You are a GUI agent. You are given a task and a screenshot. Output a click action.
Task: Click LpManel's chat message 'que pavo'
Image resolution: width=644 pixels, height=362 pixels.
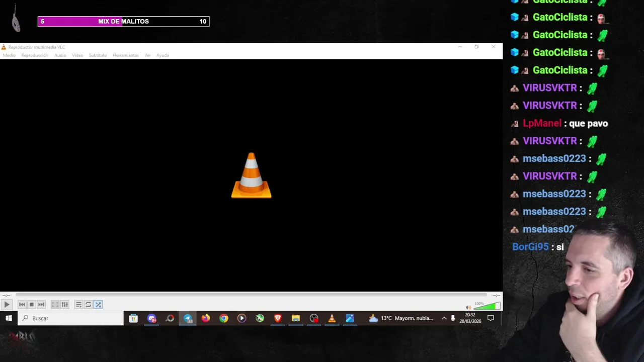588,123
